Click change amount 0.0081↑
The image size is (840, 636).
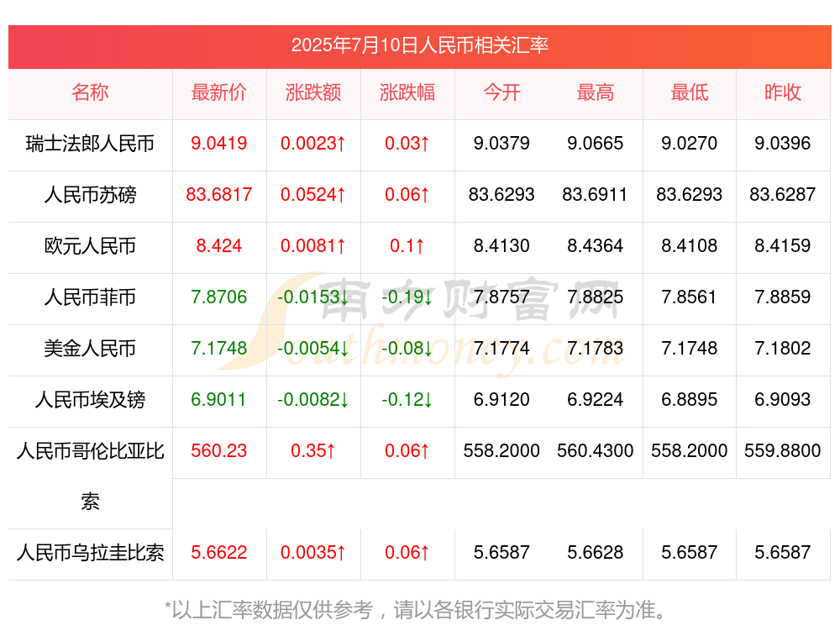(313, 246)
